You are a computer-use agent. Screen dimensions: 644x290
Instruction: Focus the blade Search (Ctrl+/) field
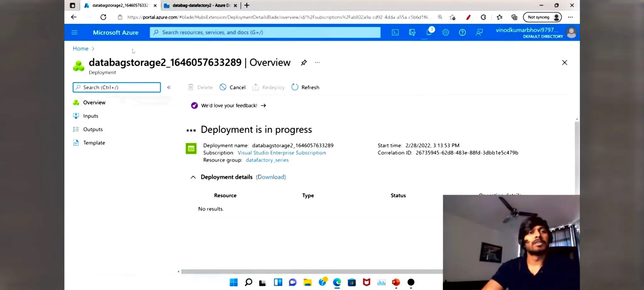point(117,87)
